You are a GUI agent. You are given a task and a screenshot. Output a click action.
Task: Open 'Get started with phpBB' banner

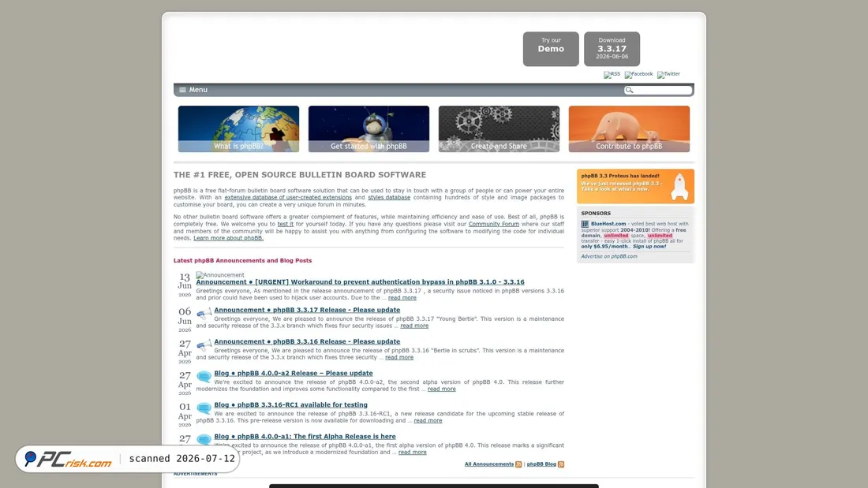point(369,129)
